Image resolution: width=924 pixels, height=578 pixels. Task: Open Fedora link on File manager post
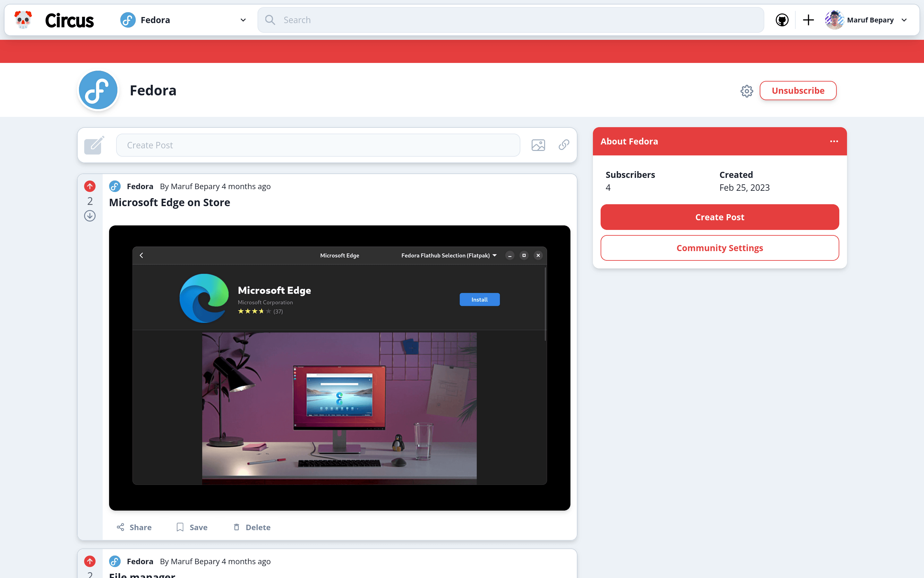click(x=140, y=561)
